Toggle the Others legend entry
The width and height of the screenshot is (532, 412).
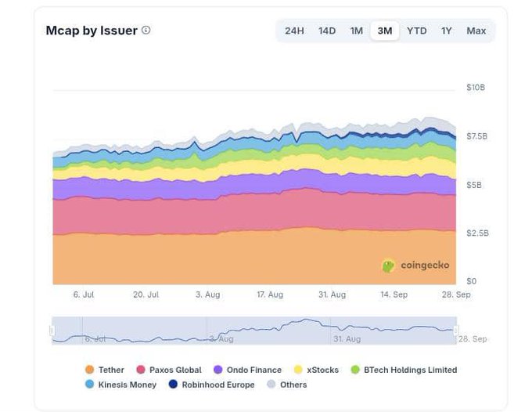point(287,385)
